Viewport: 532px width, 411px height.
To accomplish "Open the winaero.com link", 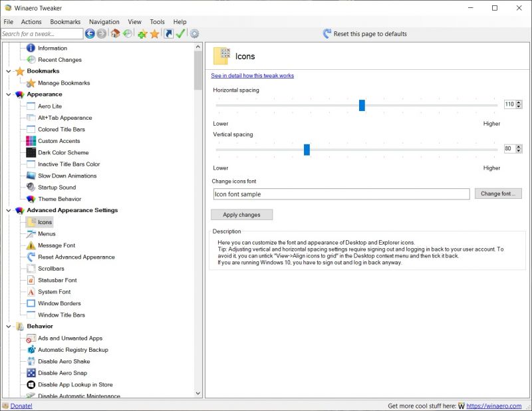I will pyautogui.click(x=493, y=406).
